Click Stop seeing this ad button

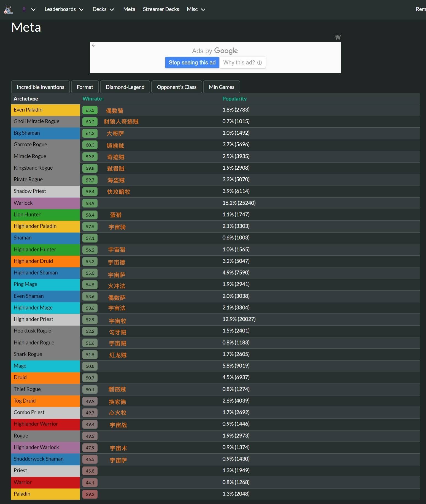tap(192, 63)
